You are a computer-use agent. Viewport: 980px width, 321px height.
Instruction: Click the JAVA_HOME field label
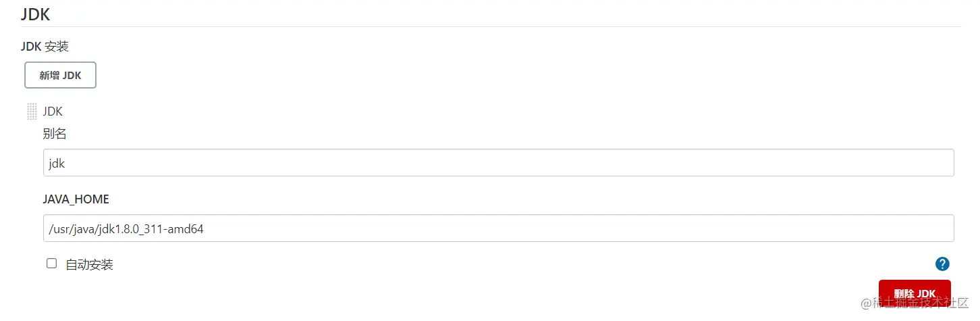(x=76, y=199)
